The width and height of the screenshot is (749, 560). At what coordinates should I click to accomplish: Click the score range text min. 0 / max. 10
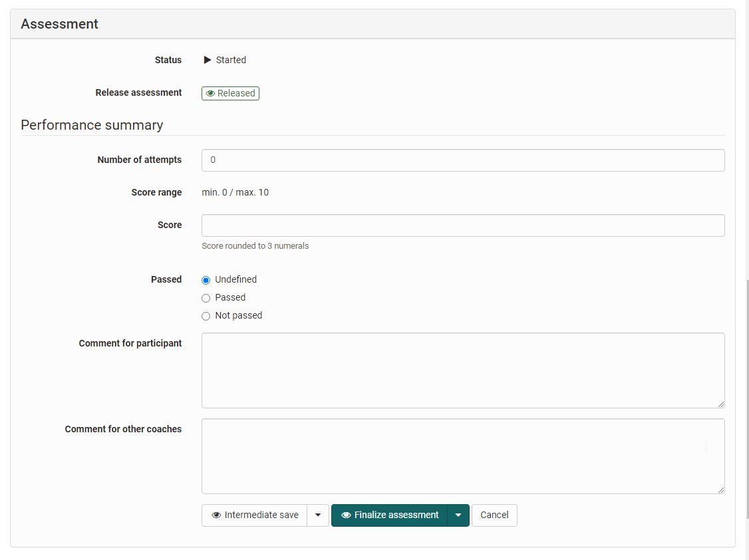[235, 192]
